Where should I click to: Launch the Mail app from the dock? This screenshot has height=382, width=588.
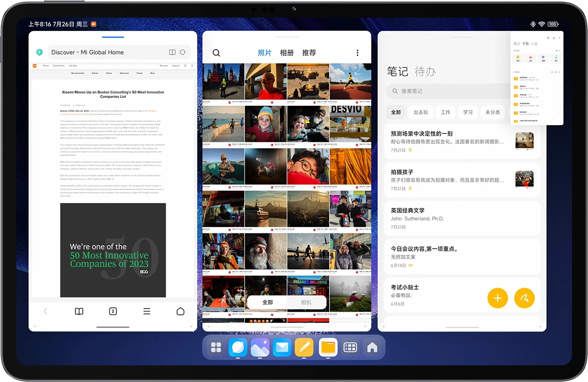pyautogui.click(x=282, y=347)
